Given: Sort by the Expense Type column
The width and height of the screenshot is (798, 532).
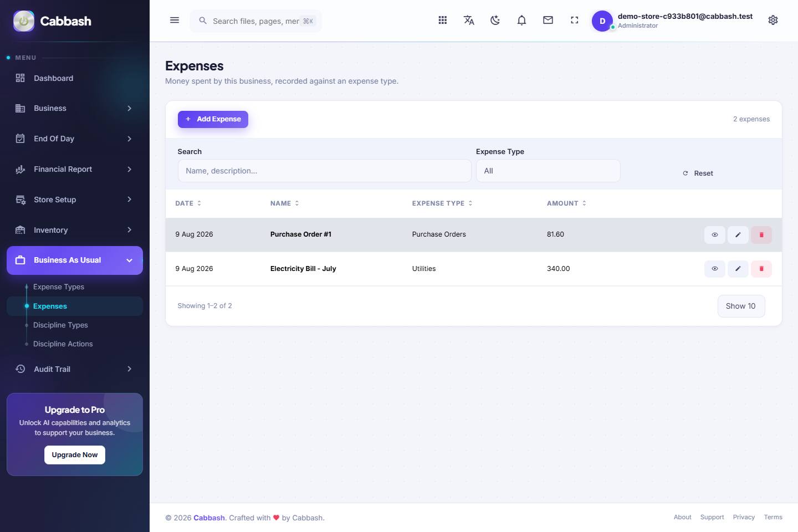Looking at the screenshot, I should tap(442, 203).
